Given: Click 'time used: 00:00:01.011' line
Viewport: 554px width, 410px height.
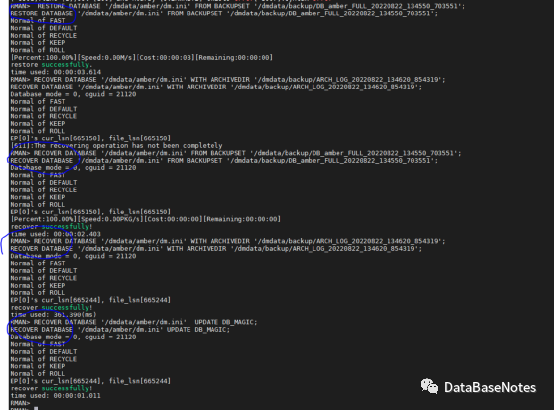Looking at the screenshot, I should 55,396.
